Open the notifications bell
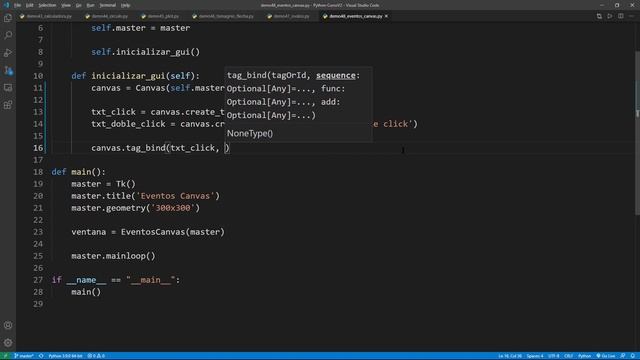The width and height of the screenshot is (640, 360). tap(633, 356)
